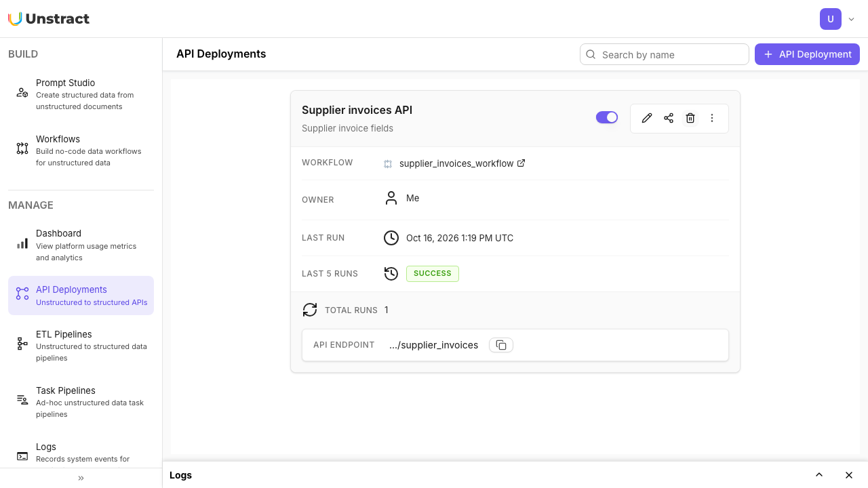The width and height of the screenshot is (868, 488).
Task: Open the Dashboard page
Action: (81, 245)
